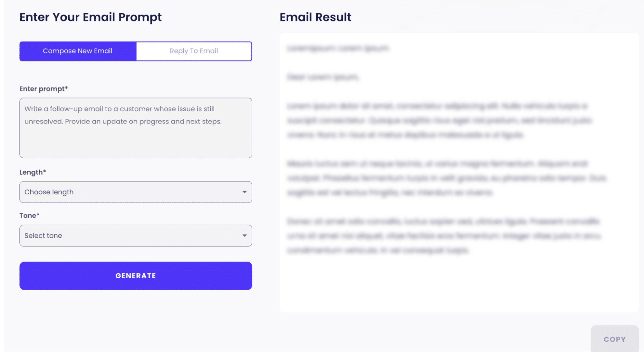Open the Choose length dropdown
This screenshot has width=644, height=352.
click(135, 192)
